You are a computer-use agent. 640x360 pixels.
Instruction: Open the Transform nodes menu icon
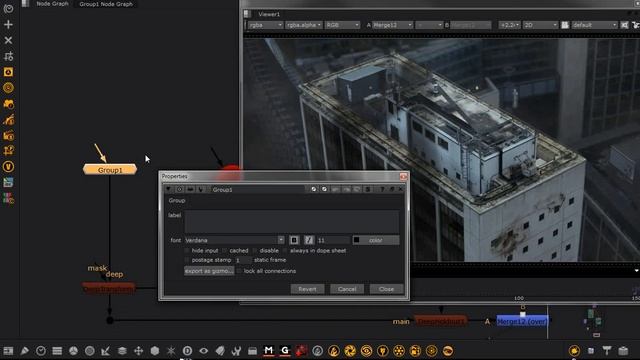(8, 135)
